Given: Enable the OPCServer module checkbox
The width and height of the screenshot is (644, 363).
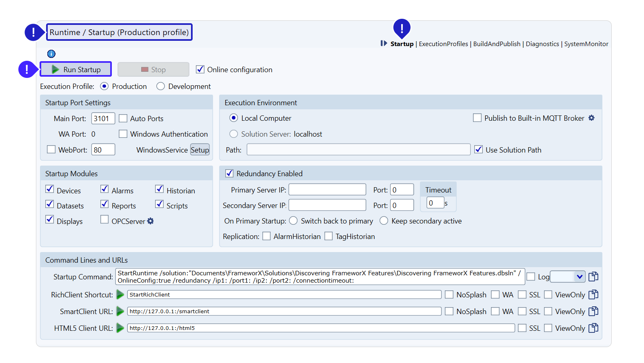Looking at the screenshot, I should tap(104, 219).
